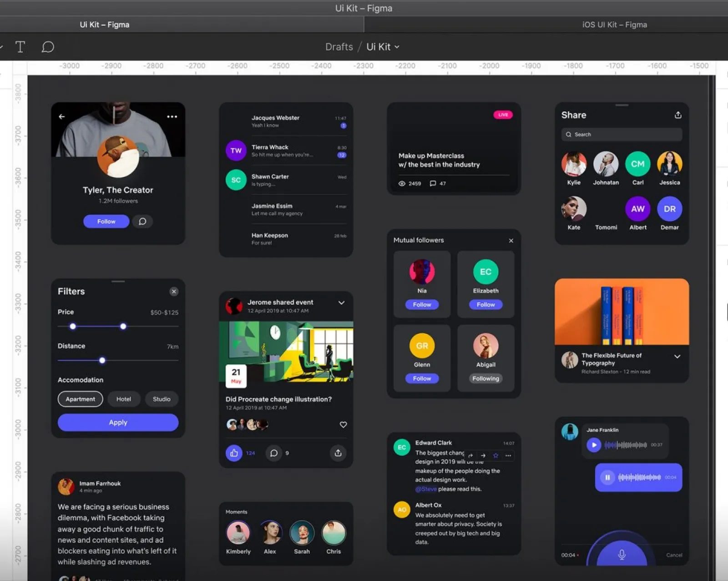Click Drafts in the breadcrumb

339,47
